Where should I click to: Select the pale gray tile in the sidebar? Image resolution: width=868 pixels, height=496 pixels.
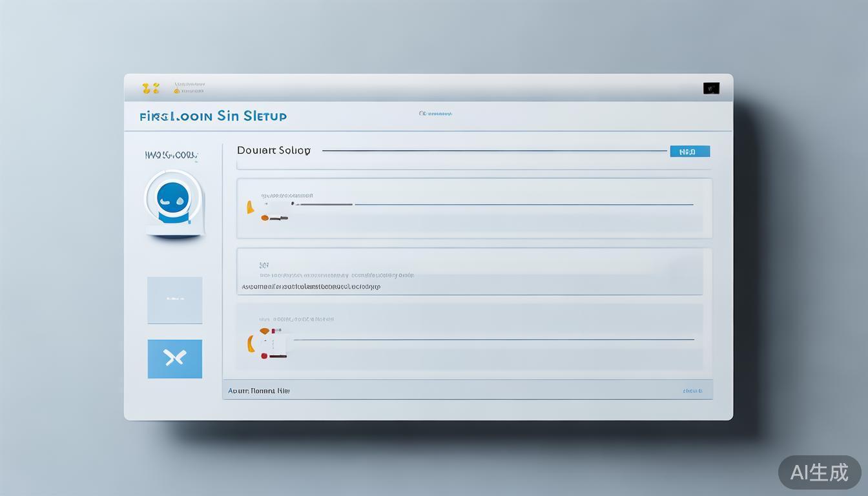(174, 300)
